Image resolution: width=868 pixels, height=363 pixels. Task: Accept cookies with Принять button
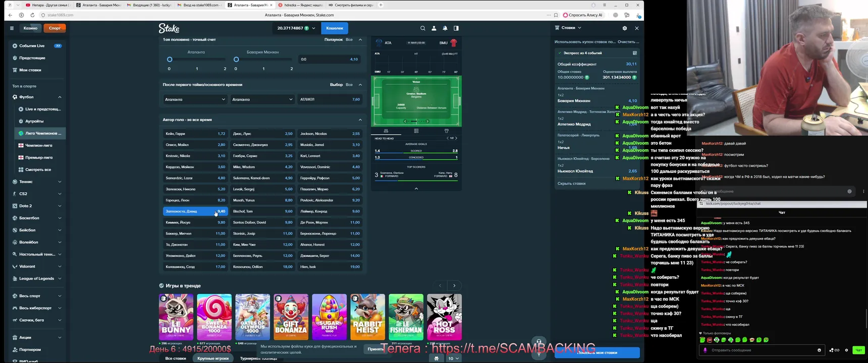[x=375, y=349]
